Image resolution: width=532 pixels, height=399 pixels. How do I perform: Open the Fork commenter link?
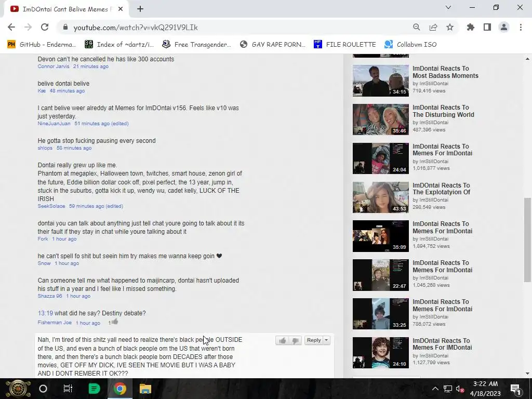[43, 239]
